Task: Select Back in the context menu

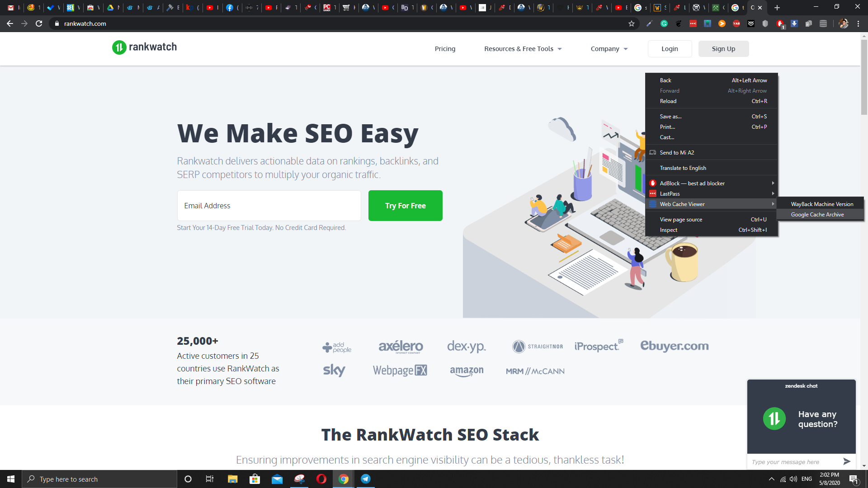Action: click(712, 80)
